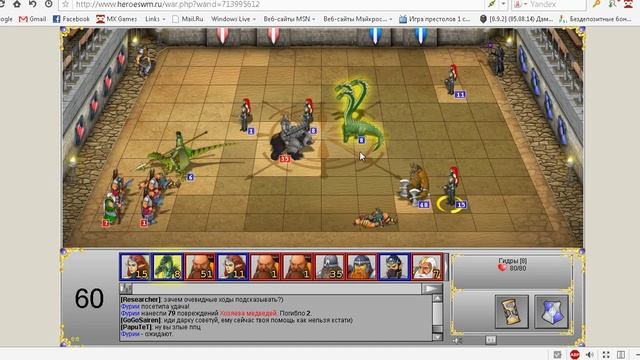
Task: Click the right side dark hero by the wall
Action: pyautogui.click(x=498, y=60)
